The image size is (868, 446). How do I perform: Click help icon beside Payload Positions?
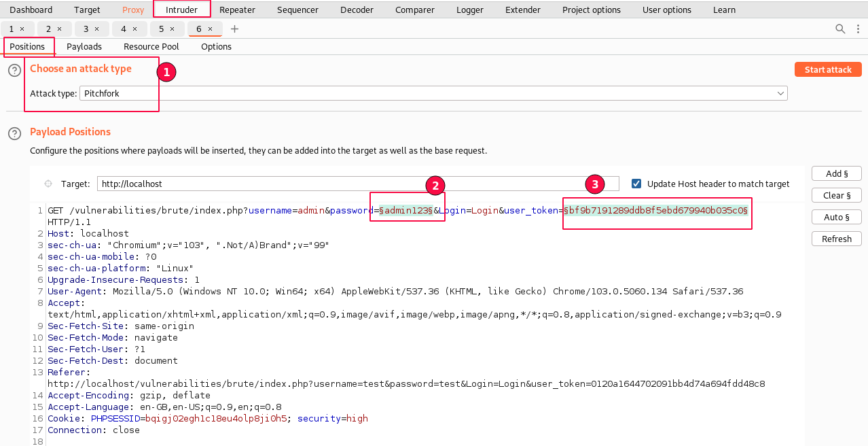14,133
